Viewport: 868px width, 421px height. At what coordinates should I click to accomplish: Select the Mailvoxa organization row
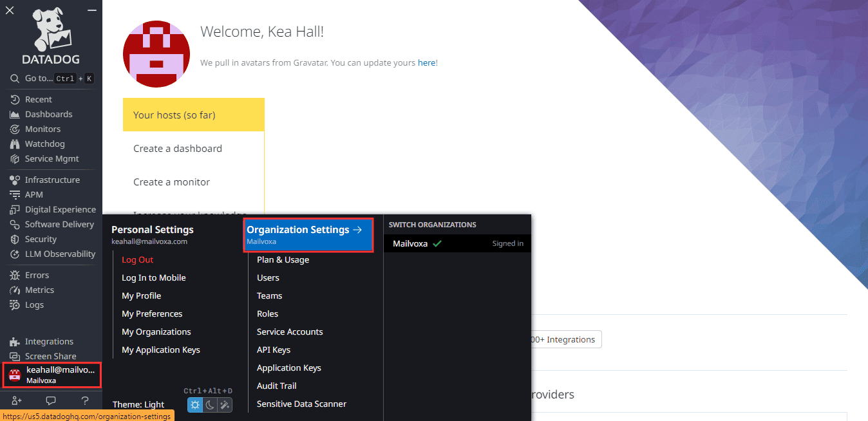[457, 243]
